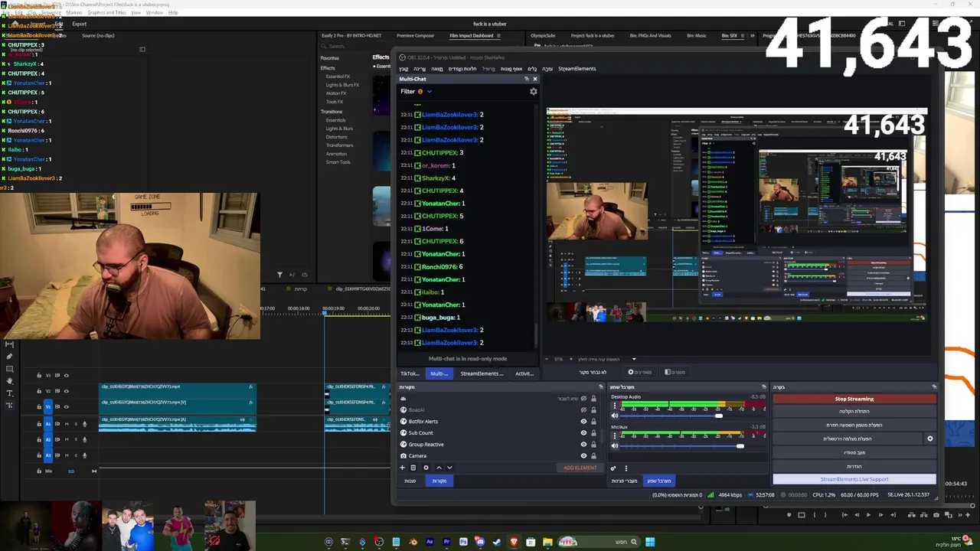Screen dimensions: 980x551
Task: Lock the Camera source
Action: click(593, 456)
